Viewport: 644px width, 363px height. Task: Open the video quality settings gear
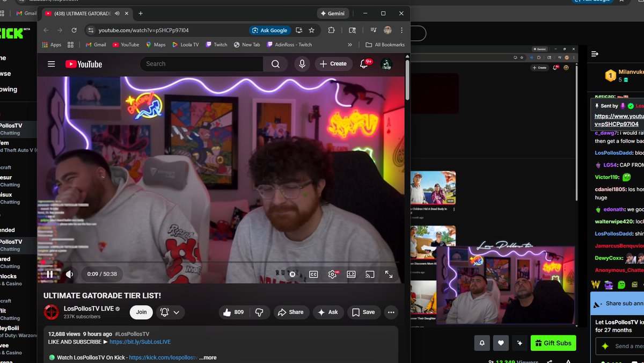[332, 274]
